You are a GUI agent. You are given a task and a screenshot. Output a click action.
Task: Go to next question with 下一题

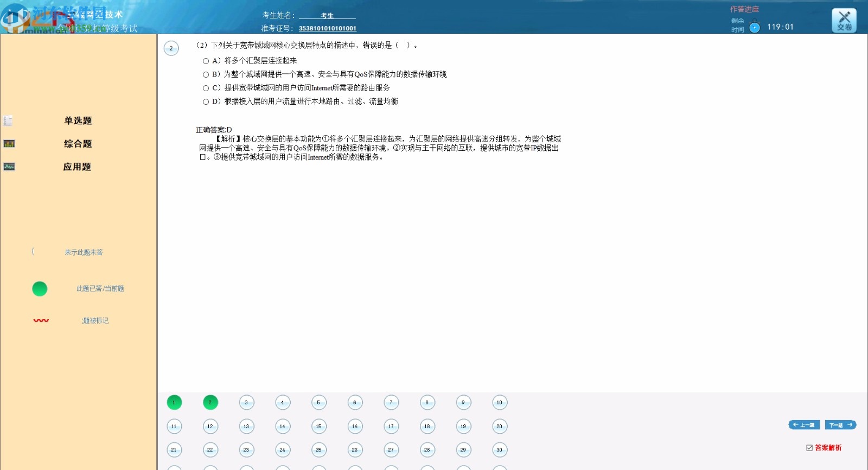click(841, 425)
